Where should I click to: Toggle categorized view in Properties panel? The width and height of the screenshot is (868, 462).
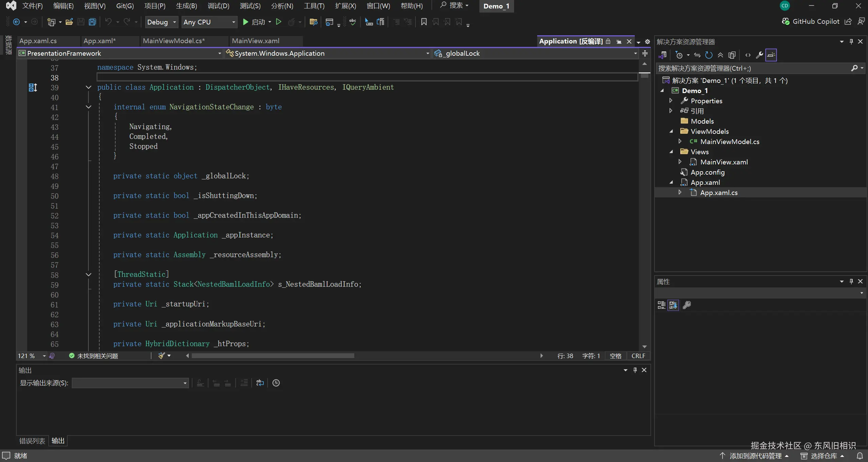point(661,305)
